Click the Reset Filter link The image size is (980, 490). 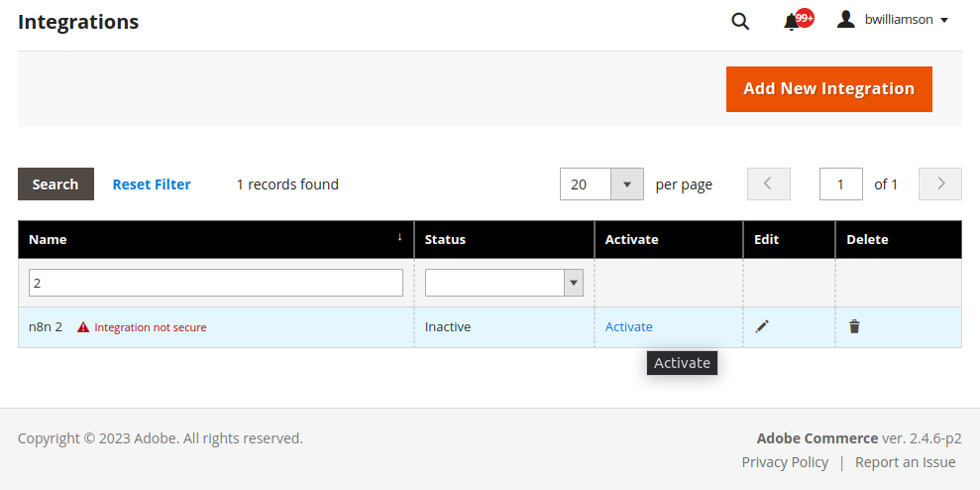152,184
